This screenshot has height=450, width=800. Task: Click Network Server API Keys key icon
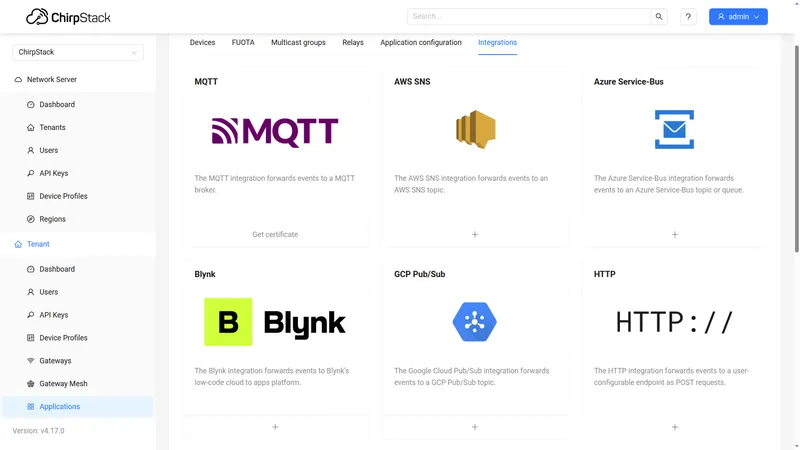(x=31, y=173)
